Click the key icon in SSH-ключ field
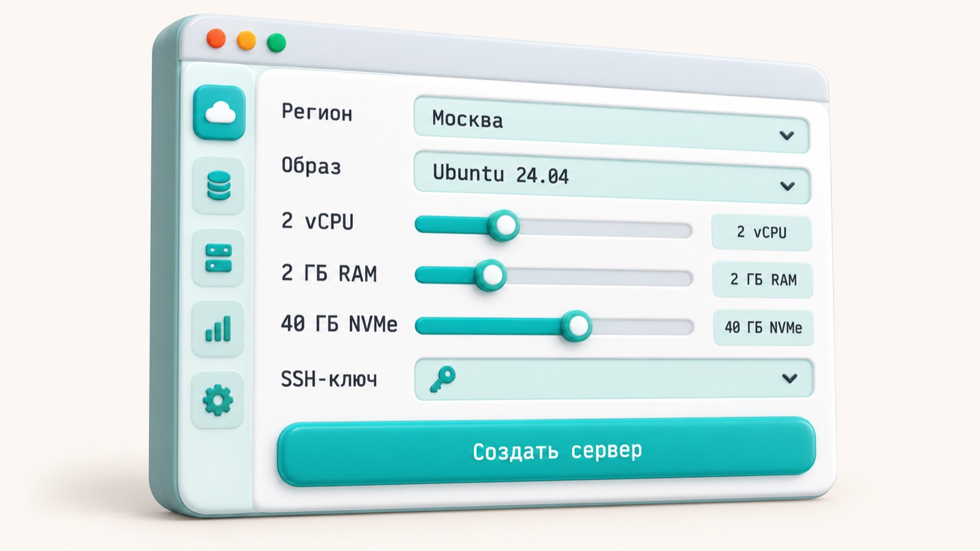Image resolution: width=980 pixels, height=551 pixels. [x=442, y=379]
